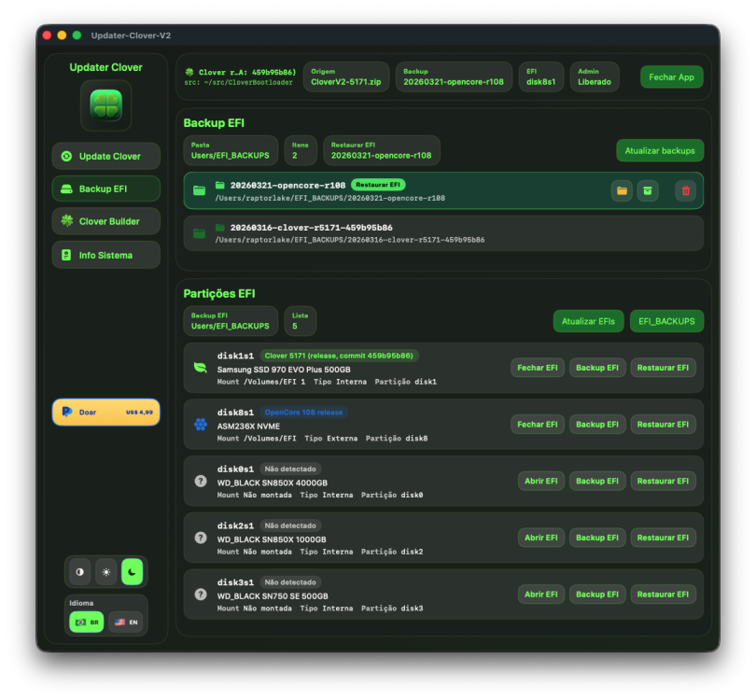Viewport: 756px width, 700px height.
Task: Click Backup EFI for disk1s1
Action: [x=597, y=368]
